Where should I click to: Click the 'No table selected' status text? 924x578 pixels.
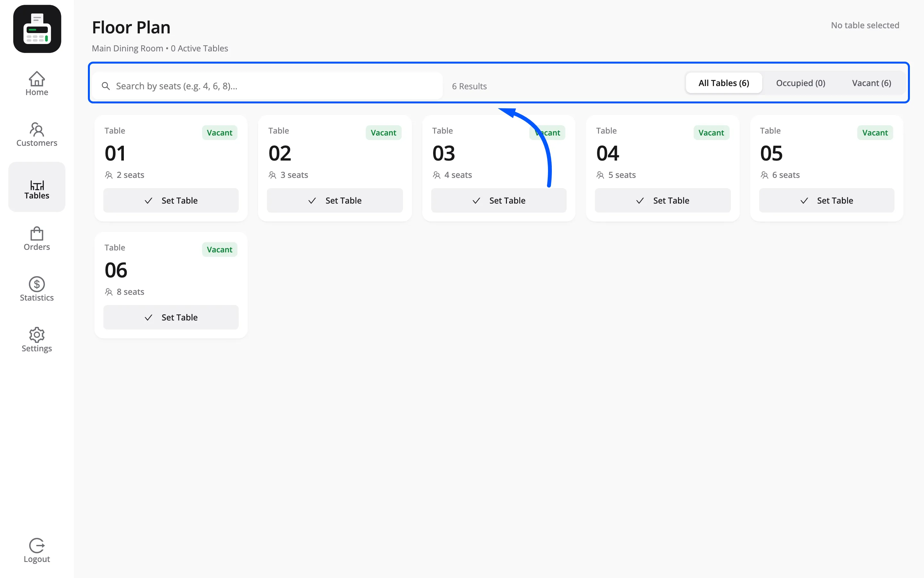click(x=865, y=25)
